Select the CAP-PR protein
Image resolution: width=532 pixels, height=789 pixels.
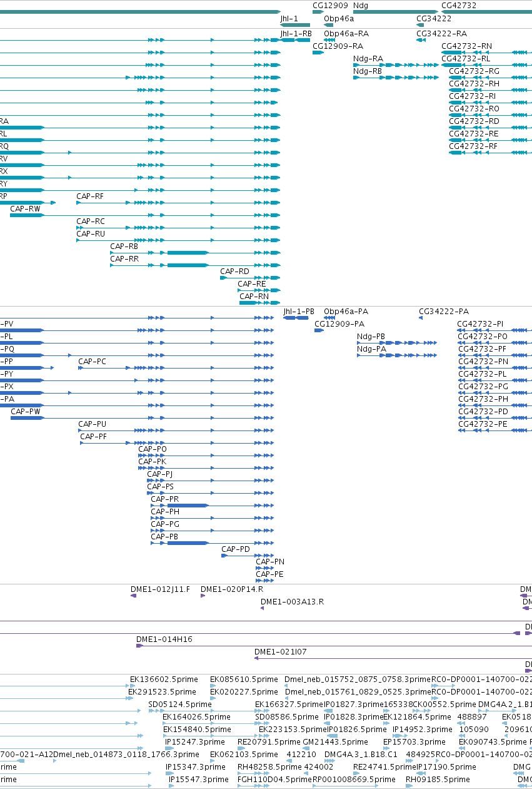(213, 506)
